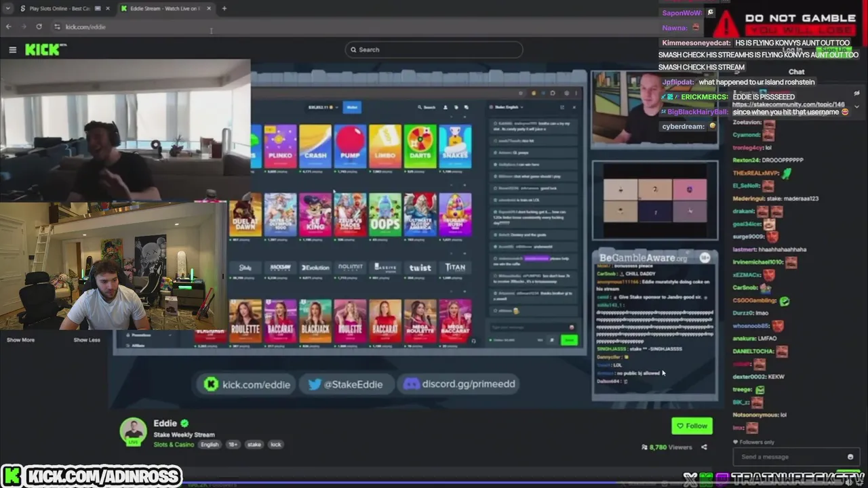This screenshot has width=868, height=488.
Task: Click Show Less in the sidebar
Action: [x=86, y=340]
